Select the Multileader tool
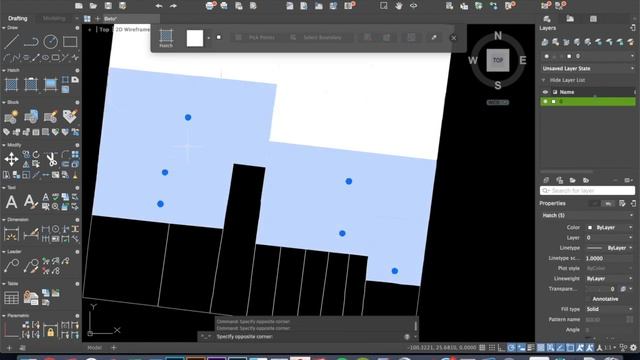Viewport: 640px width, 360px height. [x=11, y=266]
